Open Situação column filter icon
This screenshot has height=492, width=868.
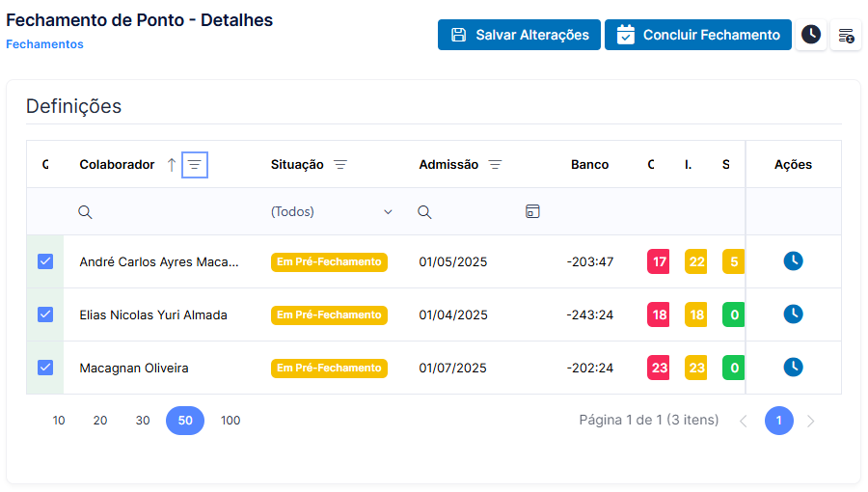point(340,165)
